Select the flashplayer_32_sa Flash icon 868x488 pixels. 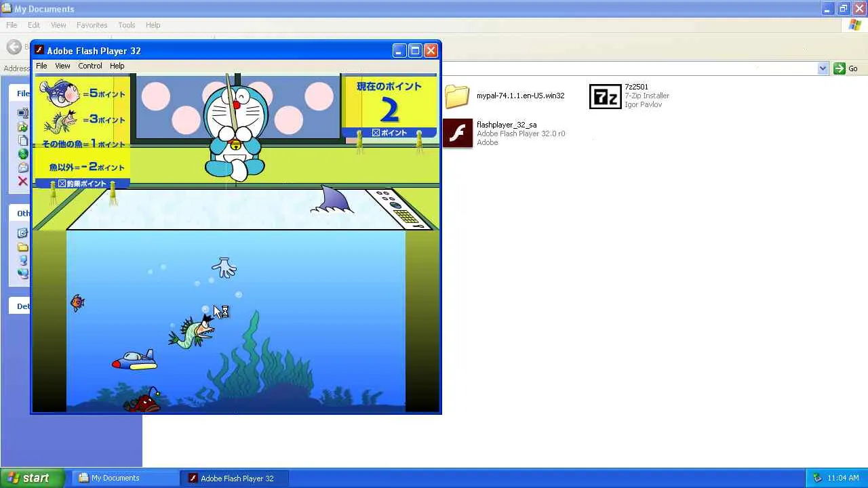(x=458, y=134)
